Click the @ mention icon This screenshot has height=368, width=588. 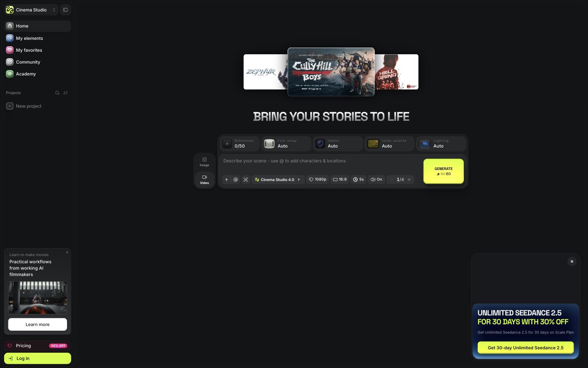[236, 180]
